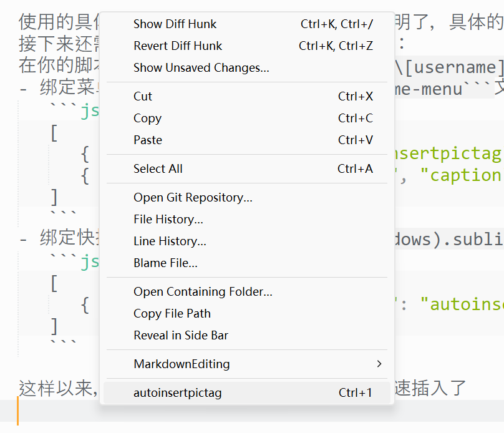The width and height of the screenshot is (504, 433).
Task: Copy File Path to clipboard
Action: [x=172, y=314]
